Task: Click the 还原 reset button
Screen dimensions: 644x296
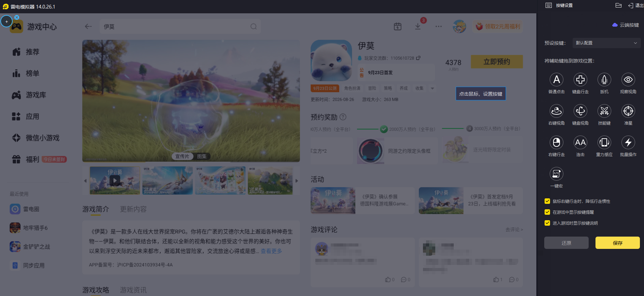Action: click(x=566, y=243)
